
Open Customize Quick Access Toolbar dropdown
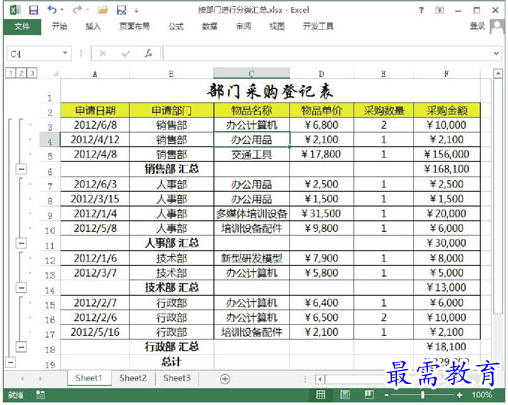[x=136, y=11]
